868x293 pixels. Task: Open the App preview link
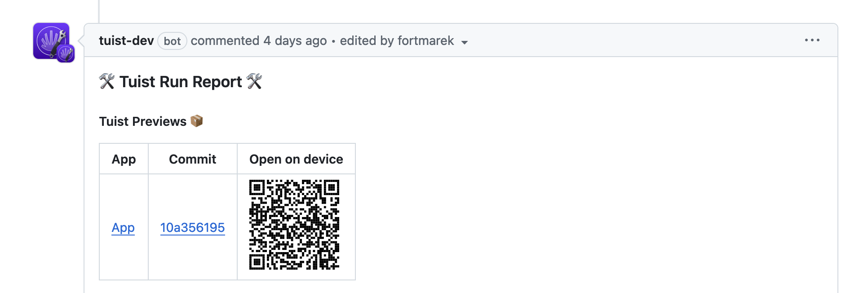tap(123, 228)
